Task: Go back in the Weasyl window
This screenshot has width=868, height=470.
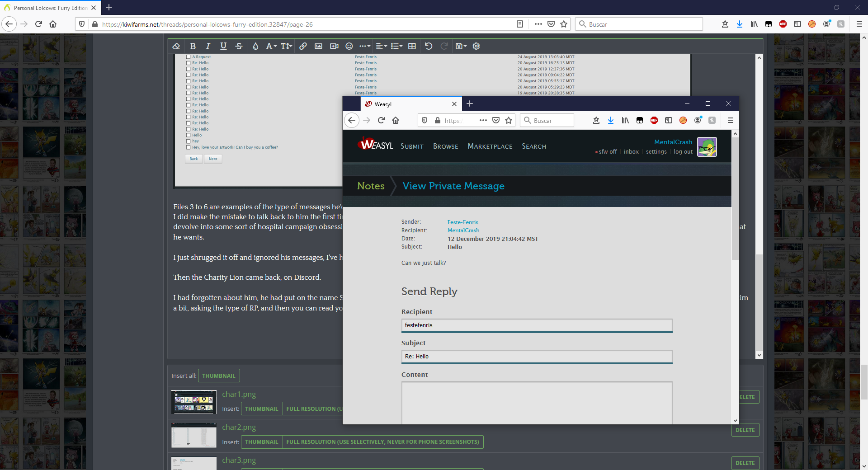Action: coord(352,120)
